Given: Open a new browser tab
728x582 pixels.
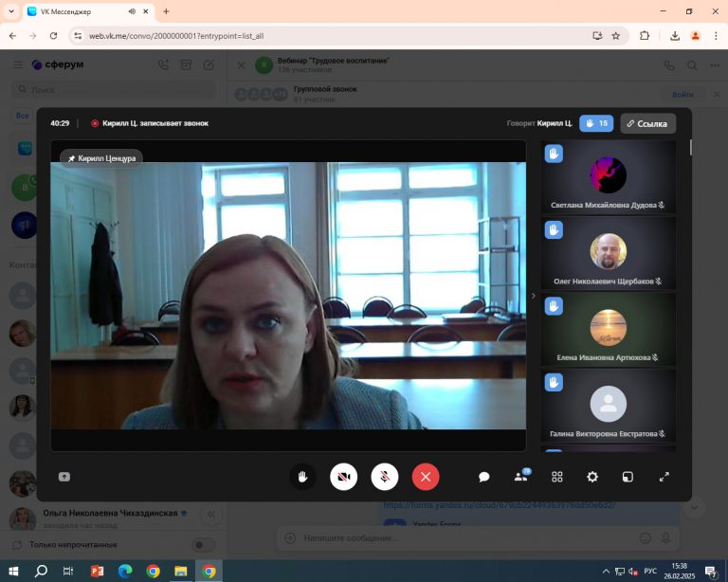Looking at the screenshot, I should coord(167,11).
